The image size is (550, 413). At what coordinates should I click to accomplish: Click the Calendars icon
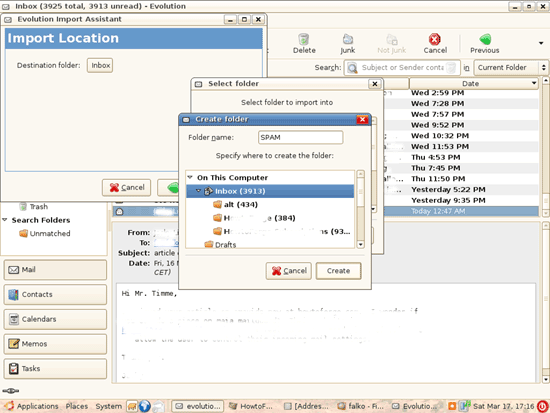coord(14,319)
